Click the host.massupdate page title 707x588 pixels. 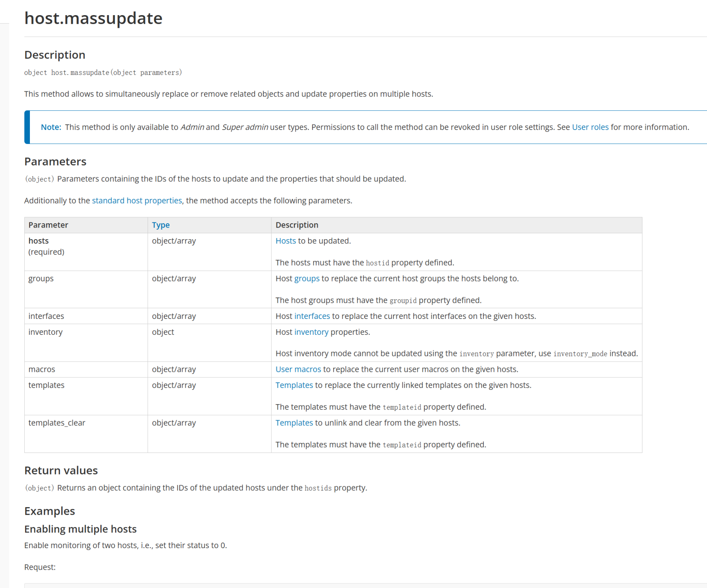point(93,18)
